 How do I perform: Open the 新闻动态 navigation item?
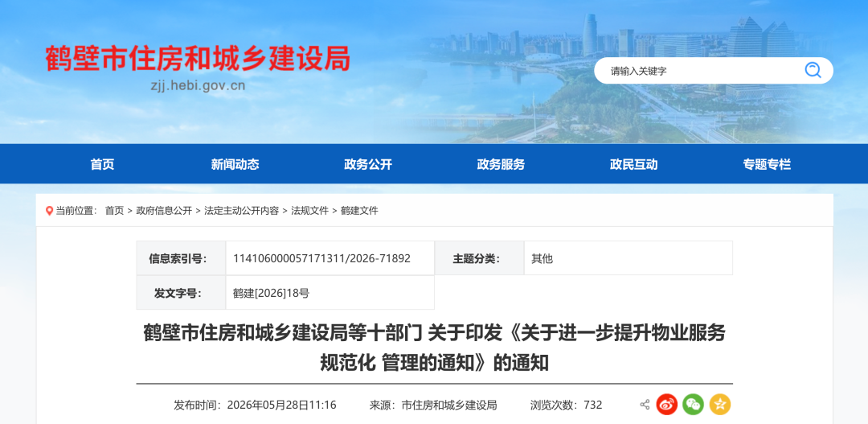click(235, 164)
